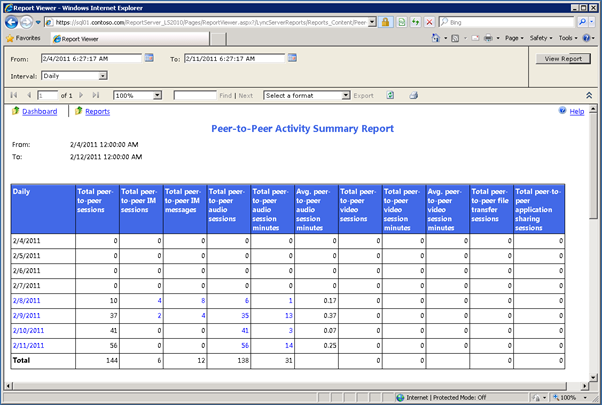Screen dimensions: 602x405
Task: Open the Page menu
Action: tap(514, 39)
